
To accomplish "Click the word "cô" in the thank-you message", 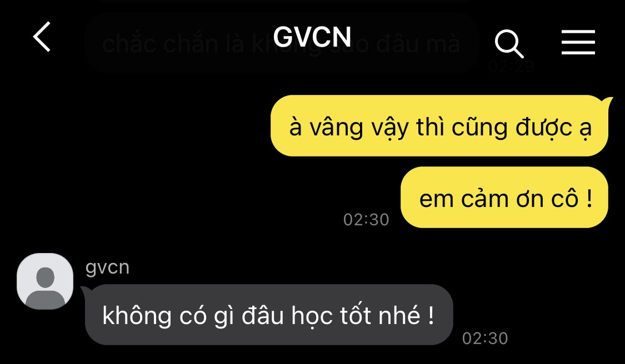I will click(564, 198).
